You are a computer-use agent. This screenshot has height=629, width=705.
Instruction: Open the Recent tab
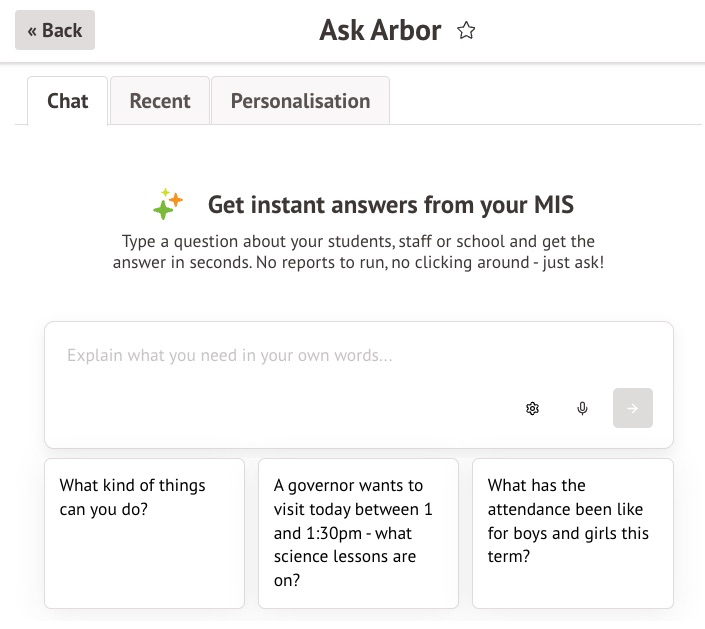[x=160, y=101]
